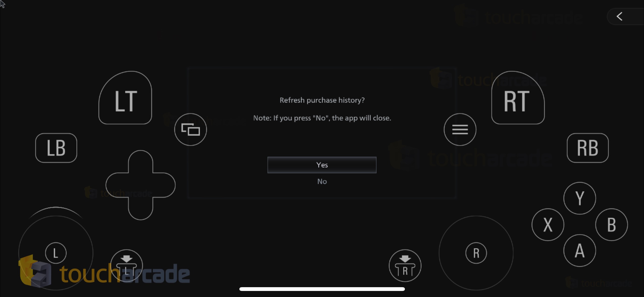Tap the left analog stick L

[x=55, y=252]
